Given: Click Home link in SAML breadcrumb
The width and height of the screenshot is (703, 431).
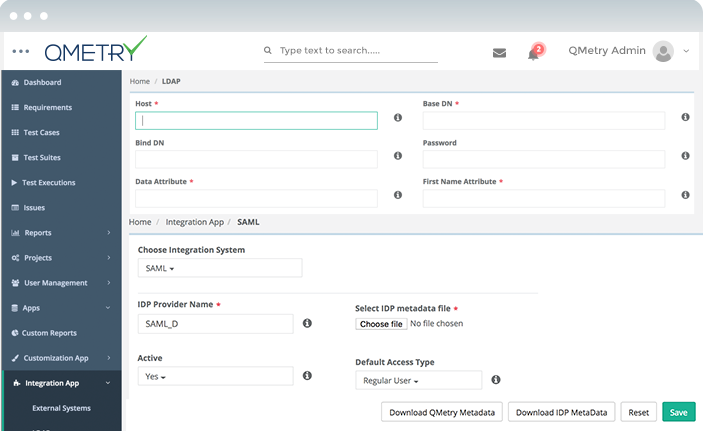Looking at the screenshot, I should coord(140,222).
